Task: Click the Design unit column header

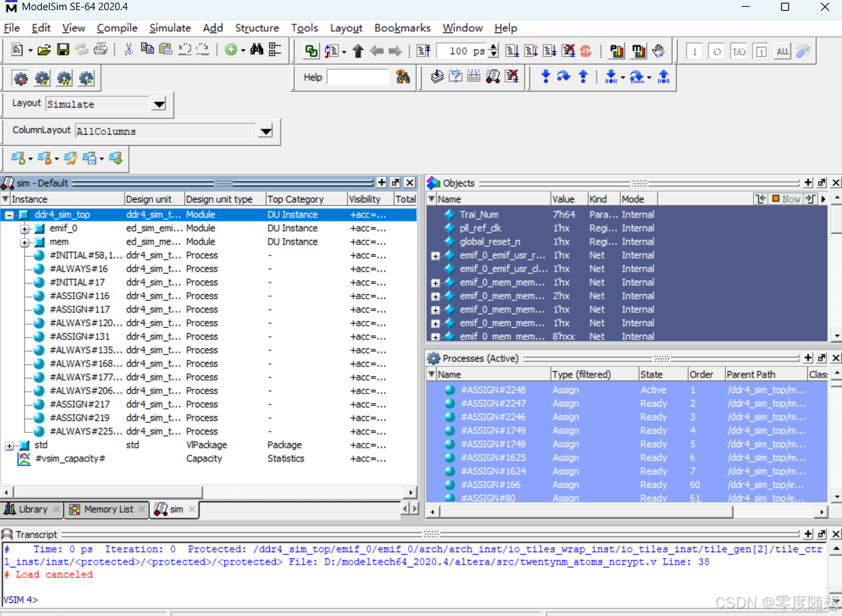Action: (x=154, y=199)
